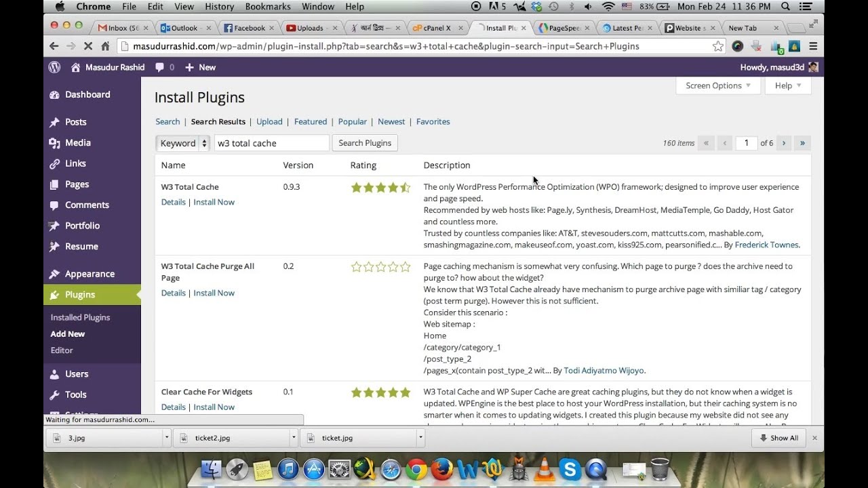Click the Search Plugins button
The height and width of the screenshot is (488, 868).
[x=365, y=143]
